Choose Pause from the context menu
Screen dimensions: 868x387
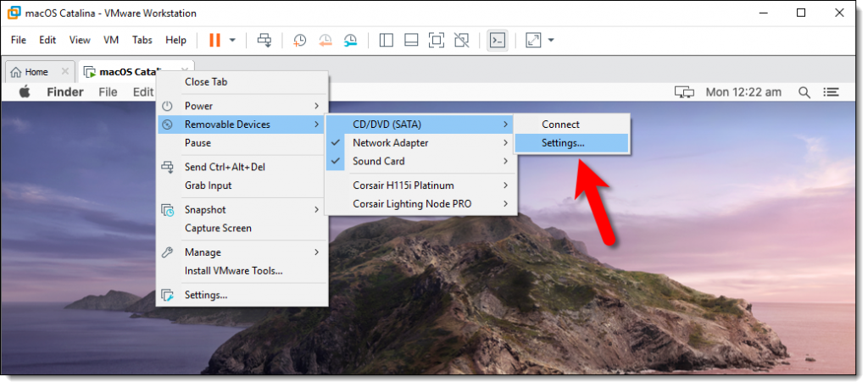[x=242, y=142]
